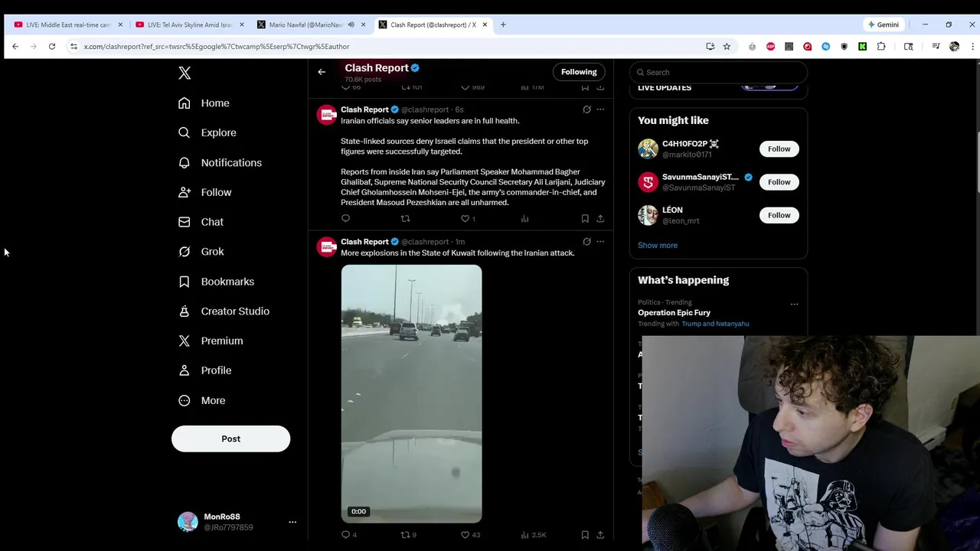Open Chrome media control icon
Viewport: 980px width, 551px height.
coord(936,47)
